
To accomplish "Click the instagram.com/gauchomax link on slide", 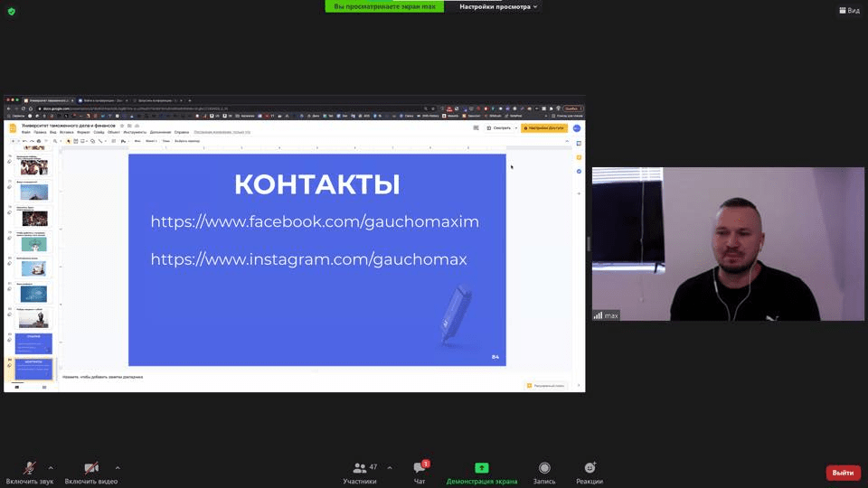I will coord(309,259).
